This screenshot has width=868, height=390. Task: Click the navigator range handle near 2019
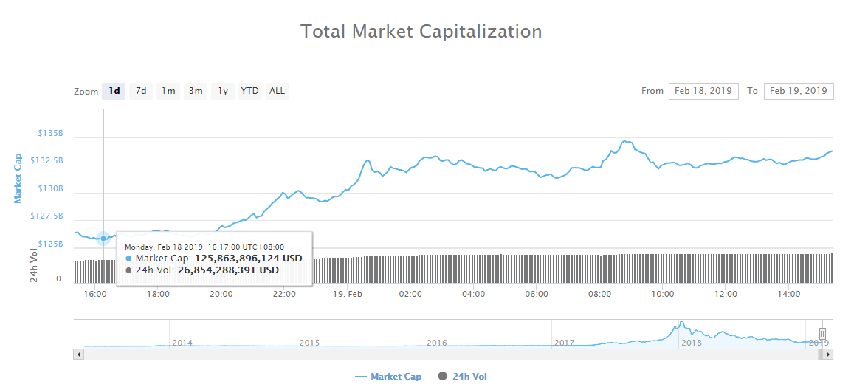coord(822,334)
